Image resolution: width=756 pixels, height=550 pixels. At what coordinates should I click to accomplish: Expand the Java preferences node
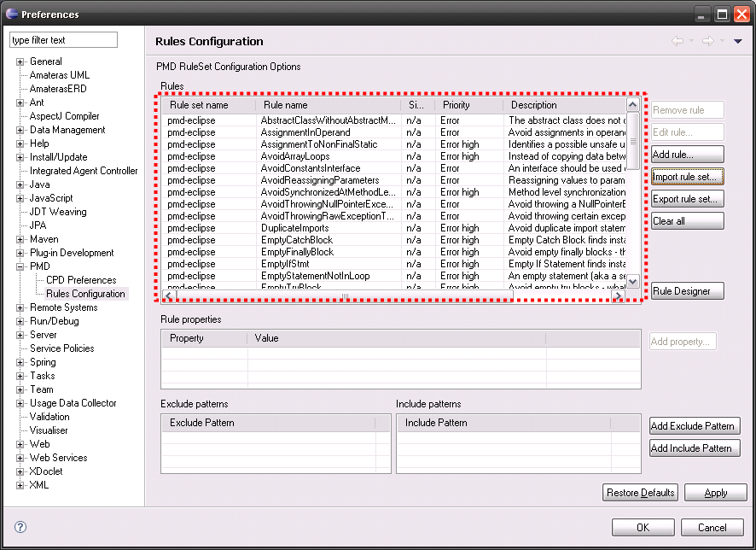coord(20,184)
